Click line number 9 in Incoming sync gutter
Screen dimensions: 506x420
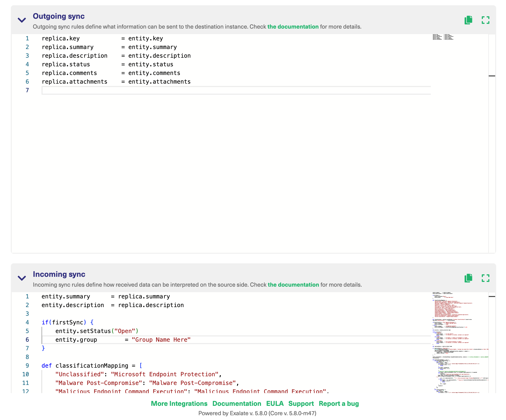click(x=27, y=366)
